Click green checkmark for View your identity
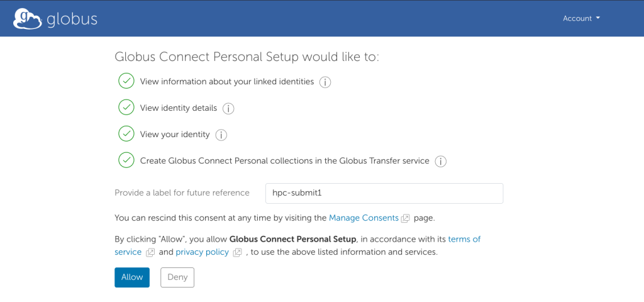This screenshot has width=644, height=302. (x=126, y=134)
